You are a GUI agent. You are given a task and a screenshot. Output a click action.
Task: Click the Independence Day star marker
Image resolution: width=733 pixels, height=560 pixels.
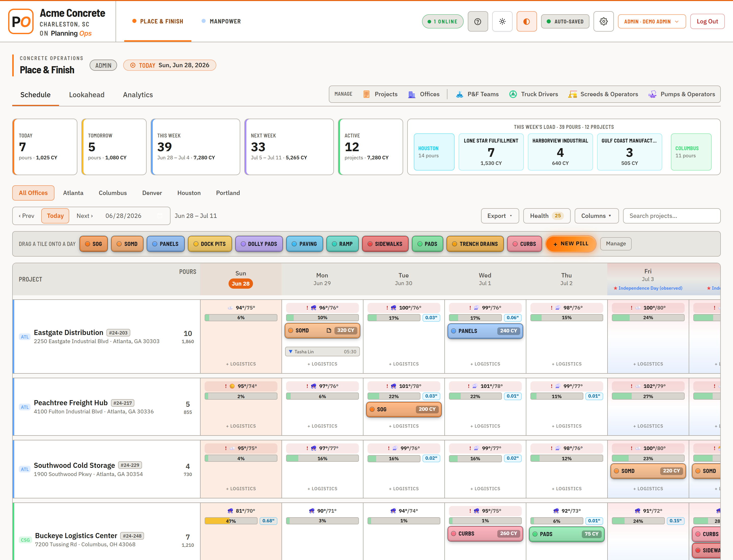point(615,288)
